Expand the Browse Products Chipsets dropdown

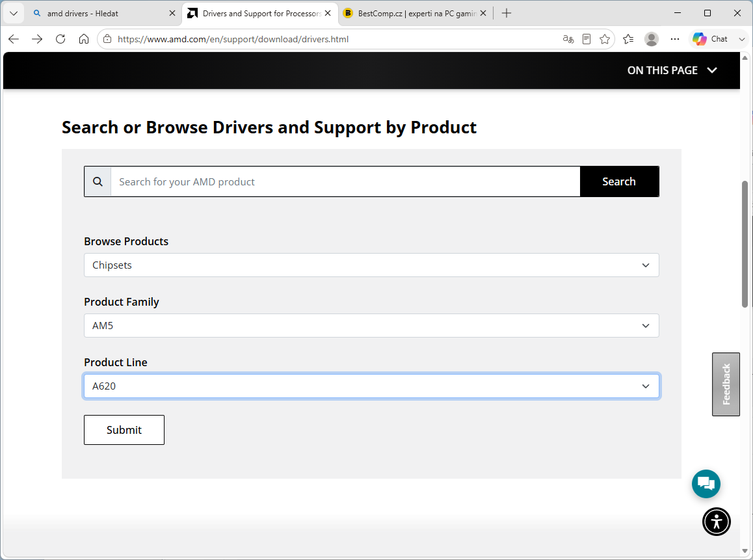(371, 265)
